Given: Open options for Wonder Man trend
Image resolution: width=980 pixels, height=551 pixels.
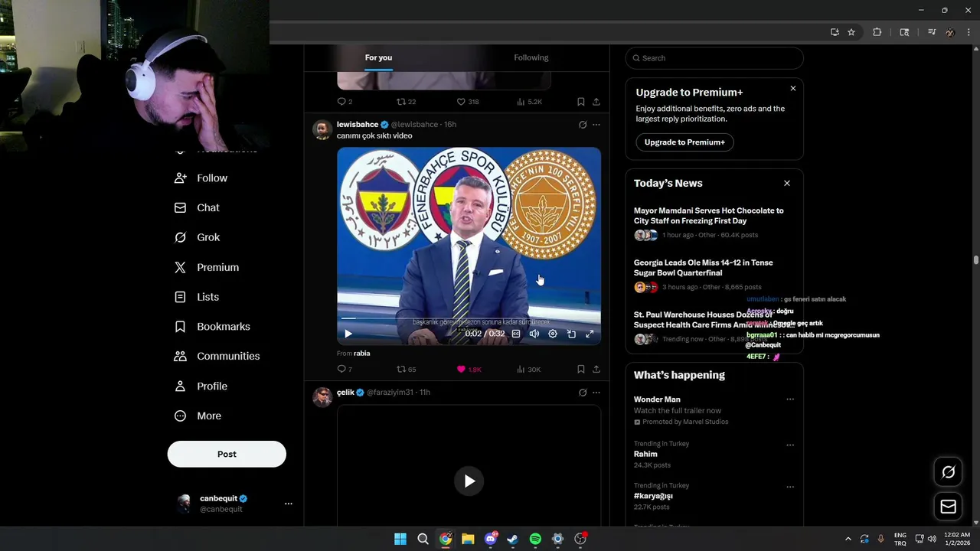Looking at the screenshot, I should (x=790, y=399).
